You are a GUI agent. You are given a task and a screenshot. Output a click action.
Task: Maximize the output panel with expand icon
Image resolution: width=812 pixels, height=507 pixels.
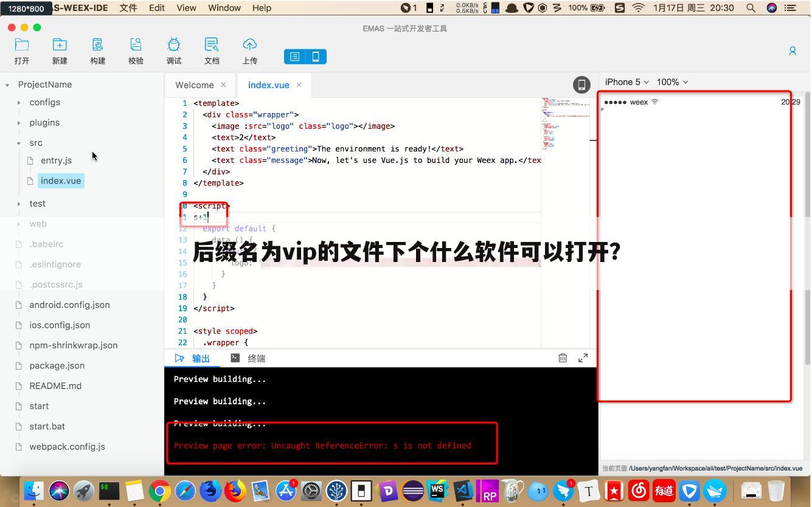[583, 358]
